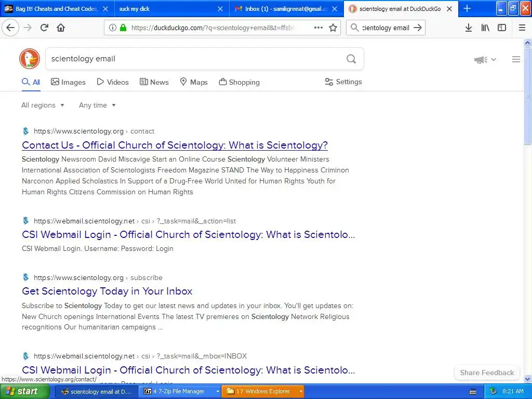The image size is (532, 399).
Task: Click the vertical scrollbar thumb
Action: [528, 96]
